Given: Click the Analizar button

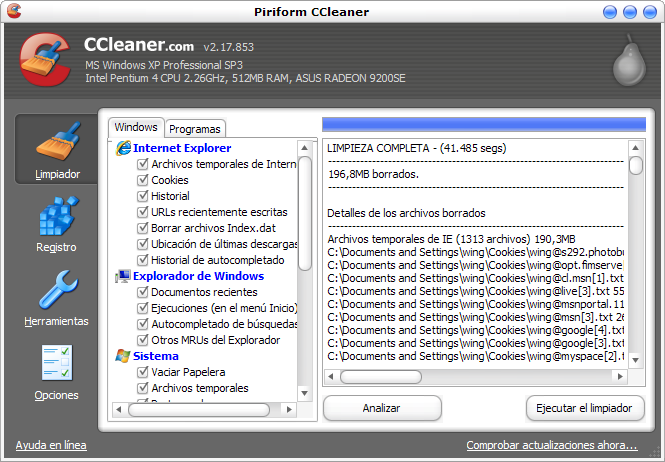Looking at the screenshot, I should coord(381,408).
